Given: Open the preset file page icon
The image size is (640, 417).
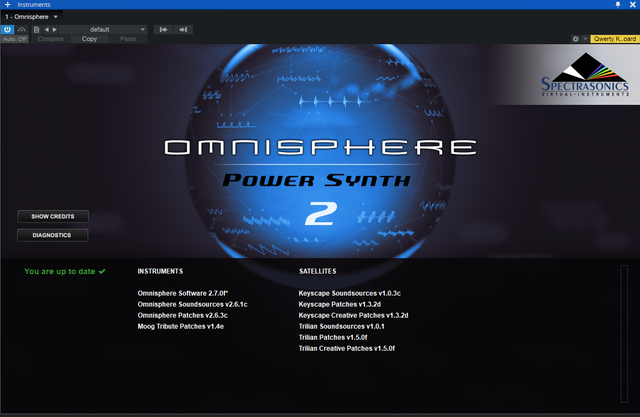Looking at the screenshot, I should (x=36, y=29).
